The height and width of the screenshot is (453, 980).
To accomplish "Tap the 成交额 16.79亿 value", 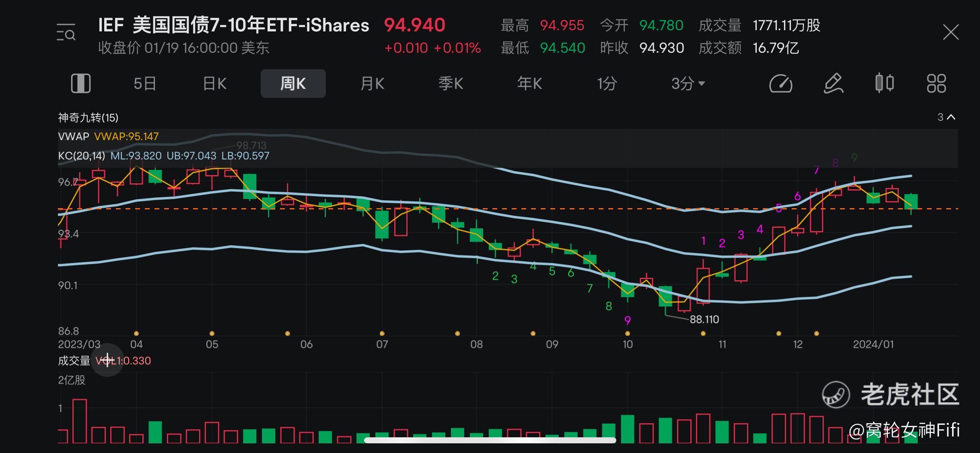I will 776,48.
